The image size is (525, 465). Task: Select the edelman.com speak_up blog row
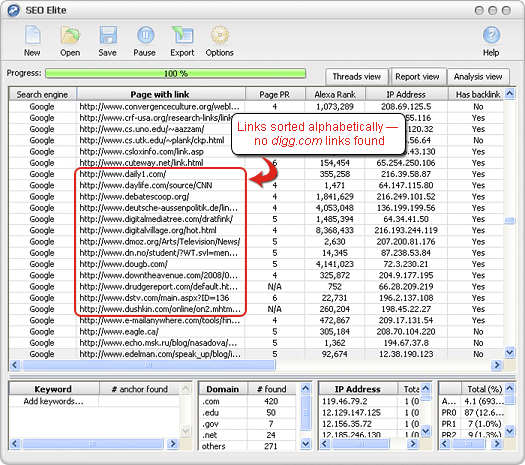256,354
